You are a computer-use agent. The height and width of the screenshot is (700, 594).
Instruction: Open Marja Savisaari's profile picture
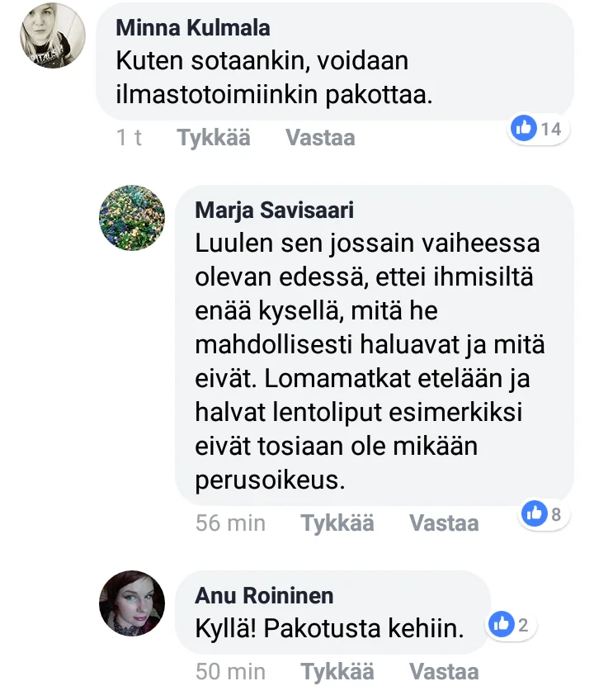[132, 218]
